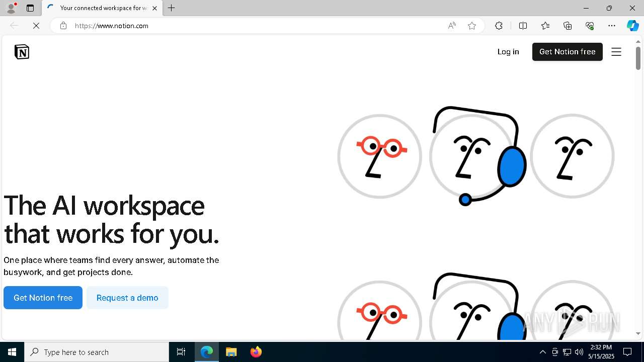Image resolution: width=644 pixels, height=362 pixels.
Task: Open the Notion hamburger menu
Action: (616, 52)
